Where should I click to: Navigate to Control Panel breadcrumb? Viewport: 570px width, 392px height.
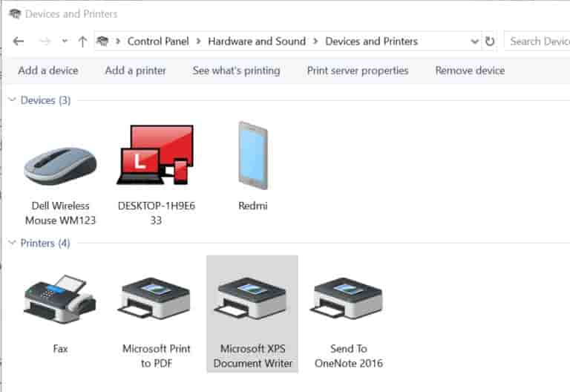pos(158,42)
